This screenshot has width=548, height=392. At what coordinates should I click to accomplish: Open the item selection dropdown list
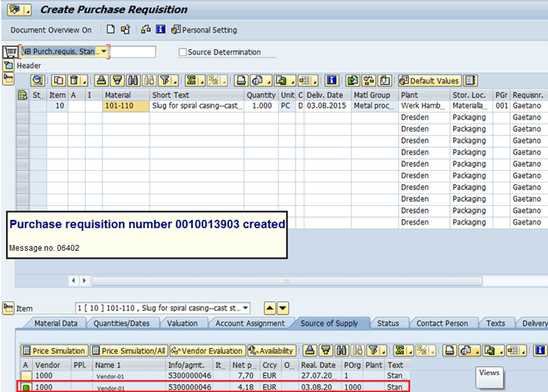pyautogui.click(x=245, y=308)
